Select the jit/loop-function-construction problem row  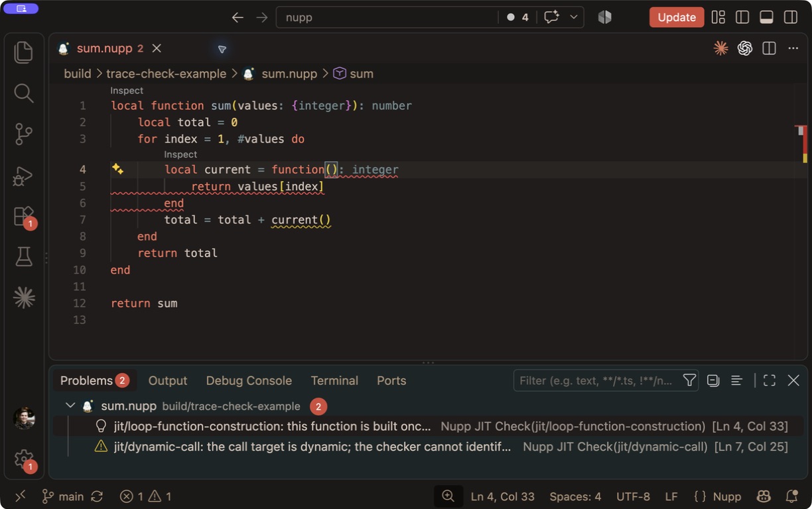click(x=428, y=426)
